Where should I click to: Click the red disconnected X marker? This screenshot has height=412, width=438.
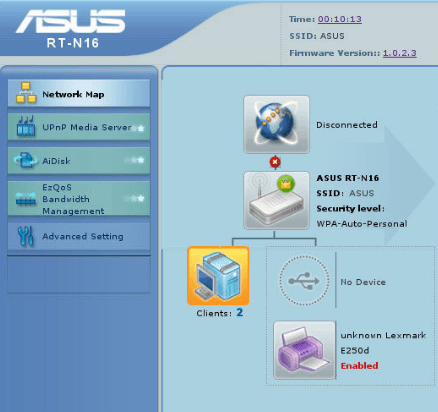[275, 162]
